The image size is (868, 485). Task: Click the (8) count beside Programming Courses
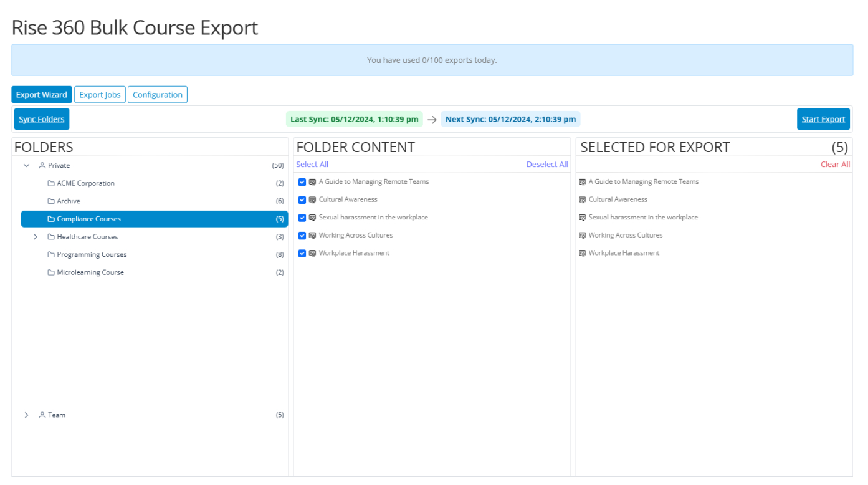pos(280,254)
